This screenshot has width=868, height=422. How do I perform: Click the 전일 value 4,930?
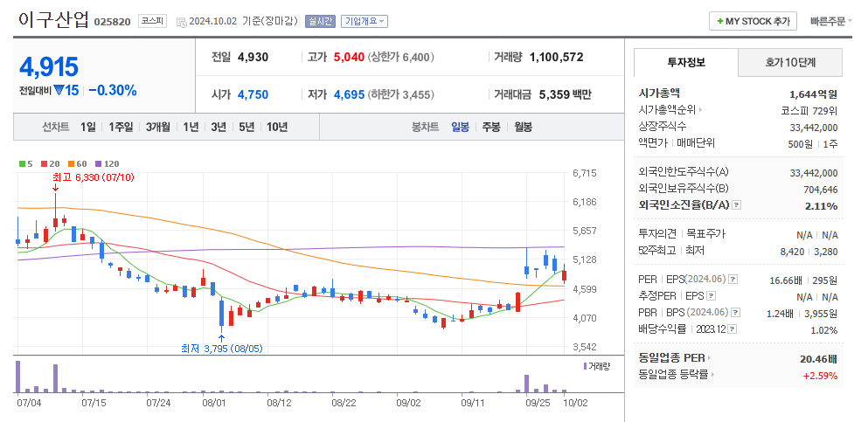(x=253, y=57)
